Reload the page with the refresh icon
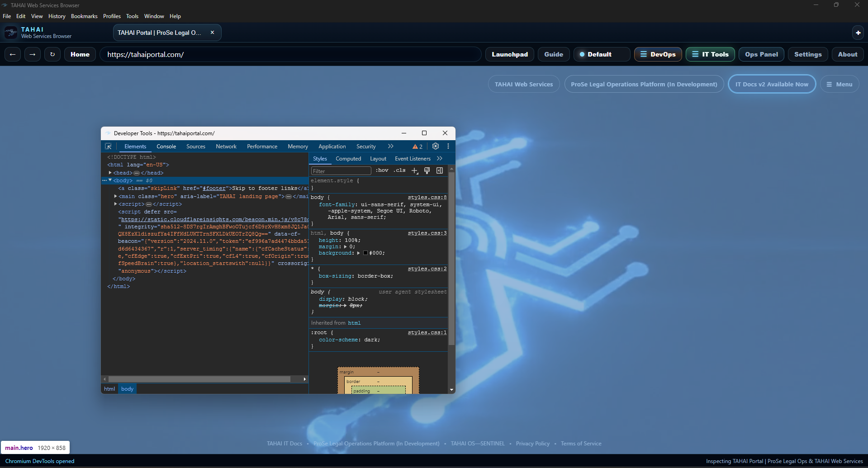868x468 pixels. 52,54
